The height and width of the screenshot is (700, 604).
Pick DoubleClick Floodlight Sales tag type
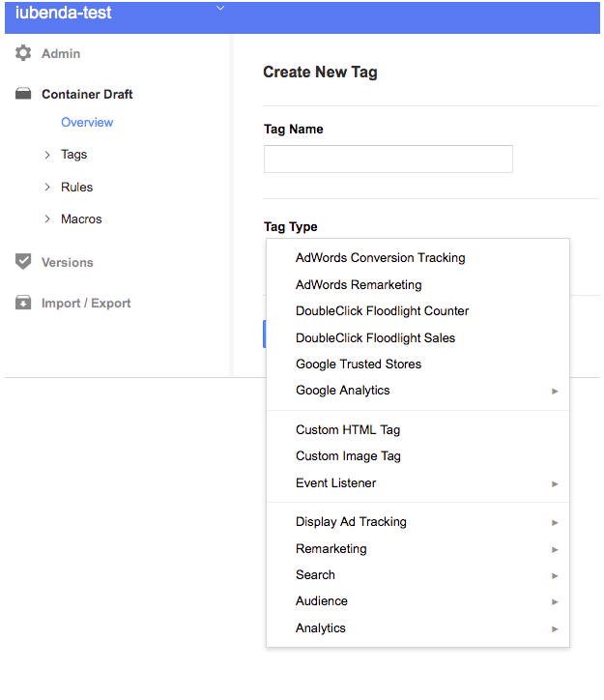click(375, 338)
